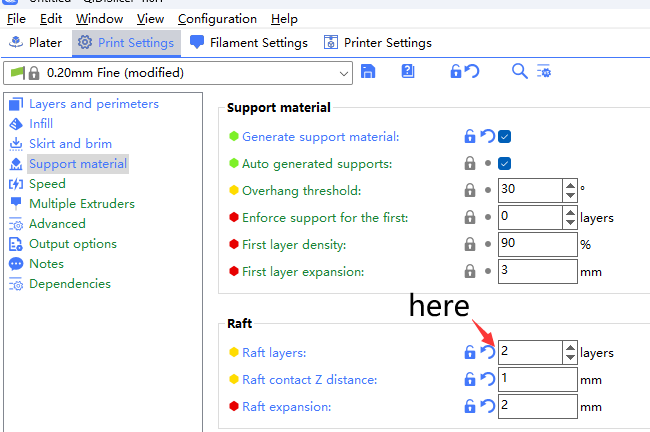The height and width of the screenshot is (432, 650).
Task: Click the search settings magnifier icon
Action: 519,72
